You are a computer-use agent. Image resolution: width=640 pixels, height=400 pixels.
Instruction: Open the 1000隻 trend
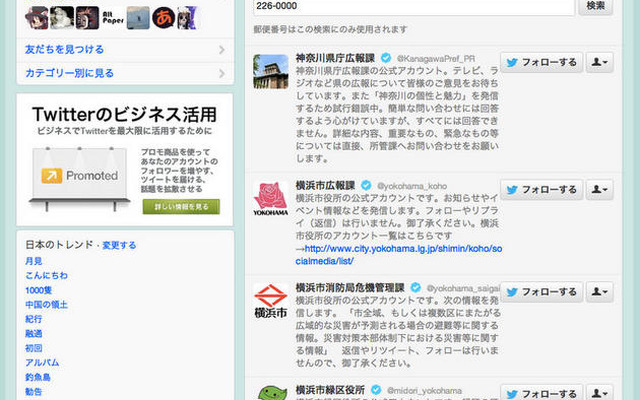point(38,290)
